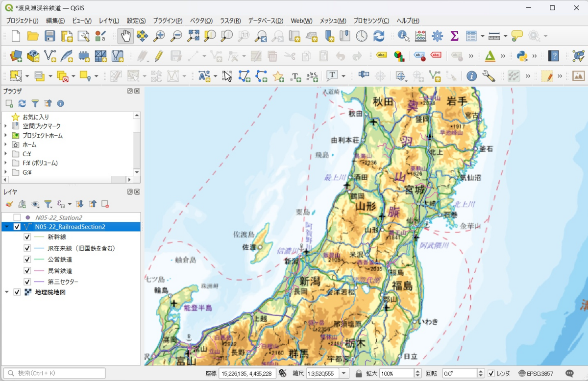Click the Toggle Editing pencil icon
This screenshot has height=381, width=588.
tap(158, 56)
